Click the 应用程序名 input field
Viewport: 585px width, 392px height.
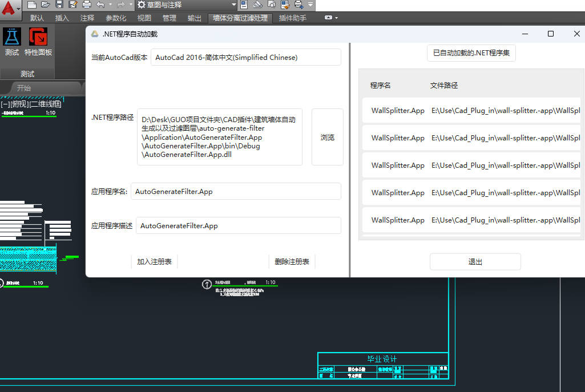236,192
